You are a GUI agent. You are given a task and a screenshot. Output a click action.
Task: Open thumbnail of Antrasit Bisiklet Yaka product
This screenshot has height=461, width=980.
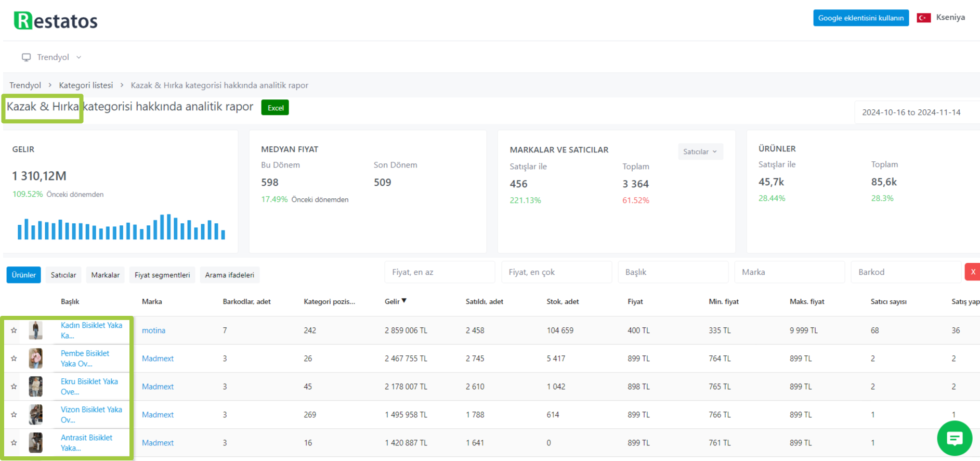[36, 443]
